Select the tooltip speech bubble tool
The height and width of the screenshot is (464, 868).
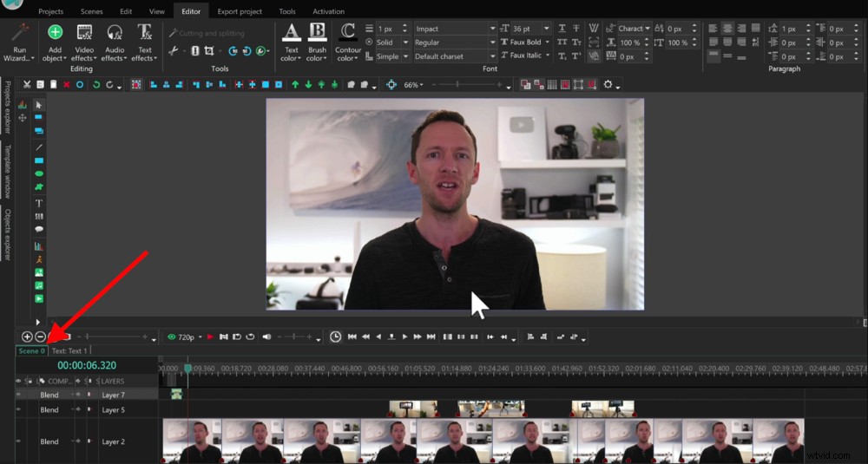pyautogui.click(x=39, y=229)
